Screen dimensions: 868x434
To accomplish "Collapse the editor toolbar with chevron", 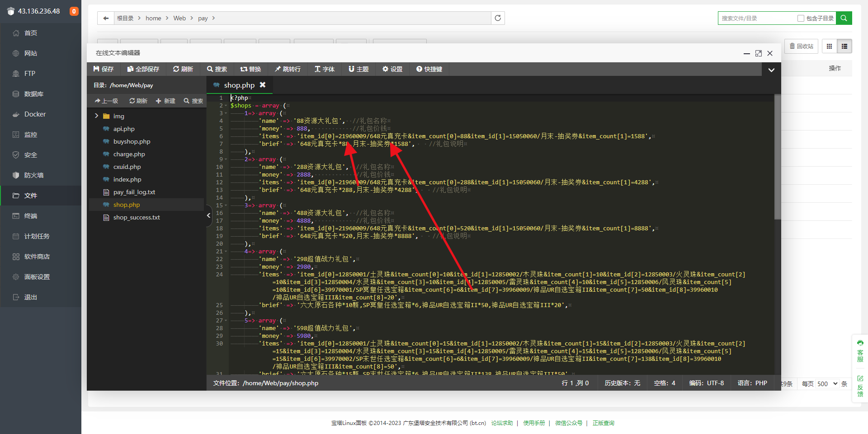I will coord(771,70).
